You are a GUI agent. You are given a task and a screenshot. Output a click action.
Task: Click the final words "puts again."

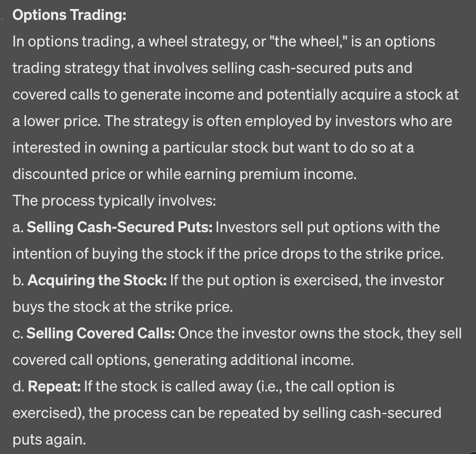coord(49,440)
